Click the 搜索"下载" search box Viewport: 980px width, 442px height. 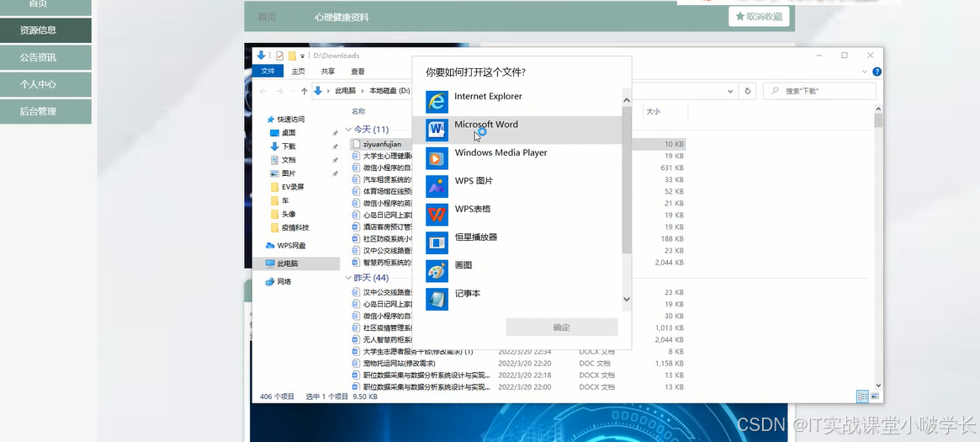coord(819,91)
